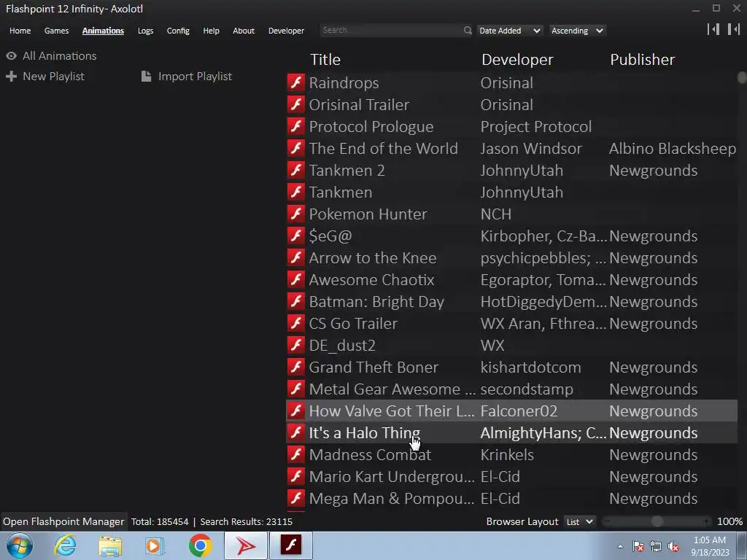Click the Developer column header
This screenshot has height=560, width=747.
tap(517, 60)
